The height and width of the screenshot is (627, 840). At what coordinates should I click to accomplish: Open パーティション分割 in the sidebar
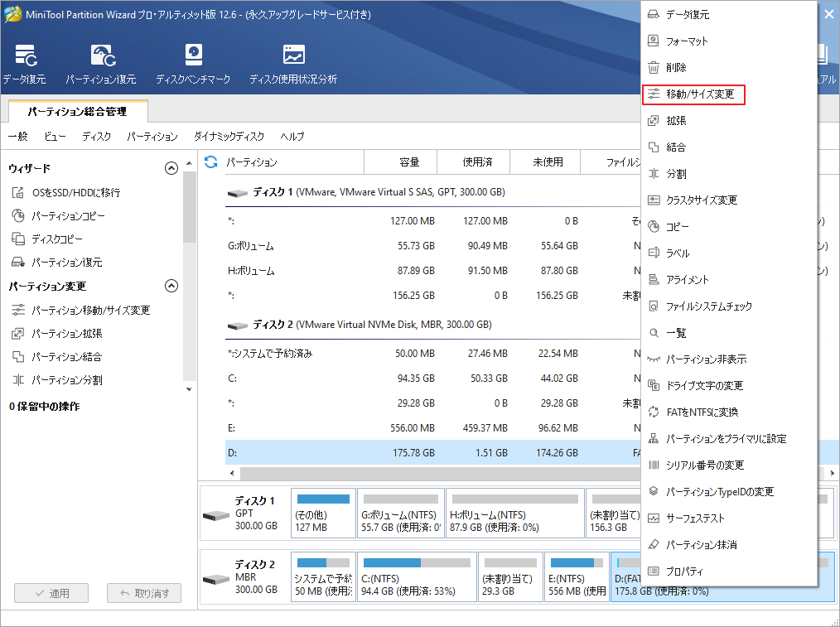point(68,381)
